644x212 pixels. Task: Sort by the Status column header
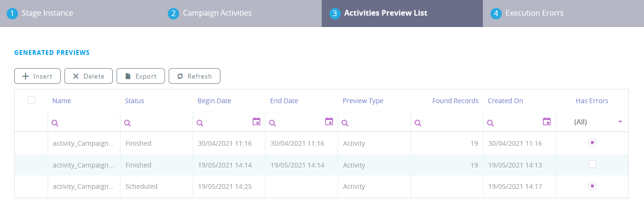(135, 101)
